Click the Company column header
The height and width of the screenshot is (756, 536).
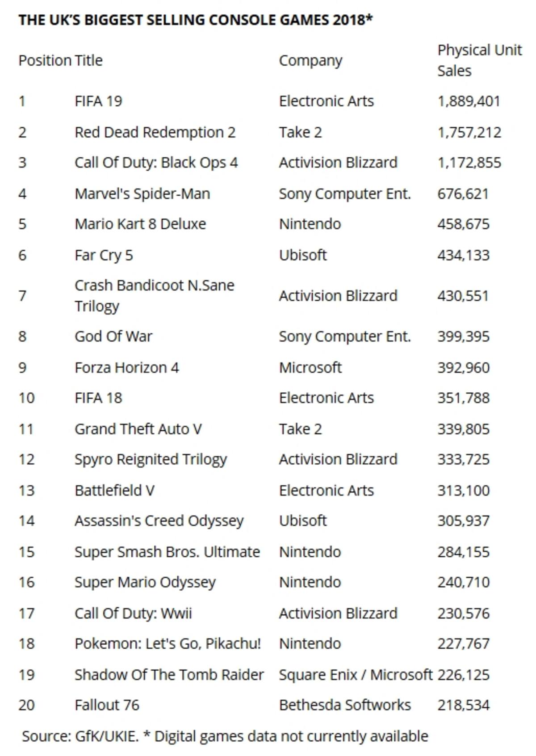point(310,61)
